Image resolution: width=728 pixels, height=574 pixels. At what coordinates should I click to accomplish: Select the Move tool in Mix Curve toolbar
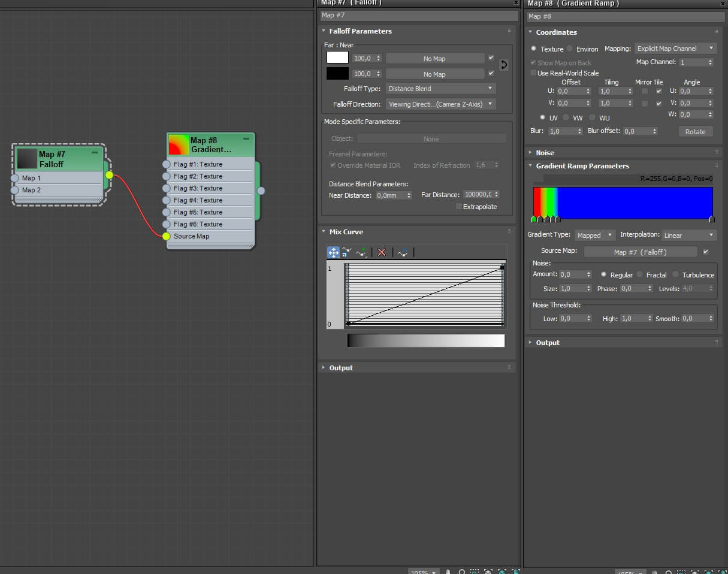pos(333,252)
